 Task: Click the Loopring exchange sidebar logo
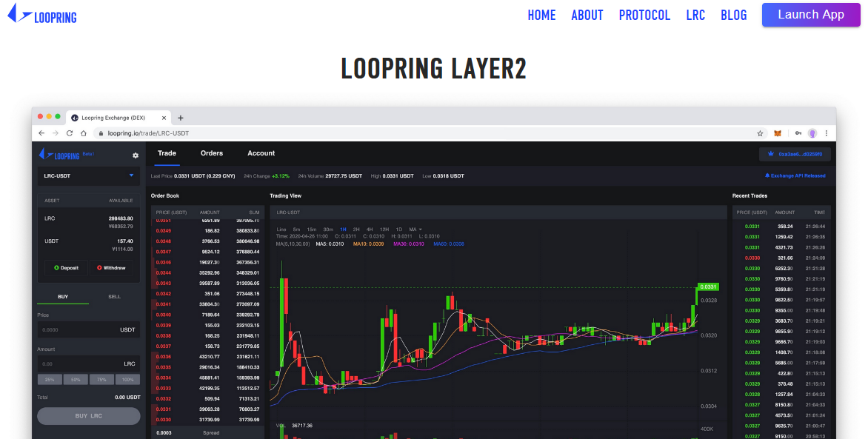[59, 155]
